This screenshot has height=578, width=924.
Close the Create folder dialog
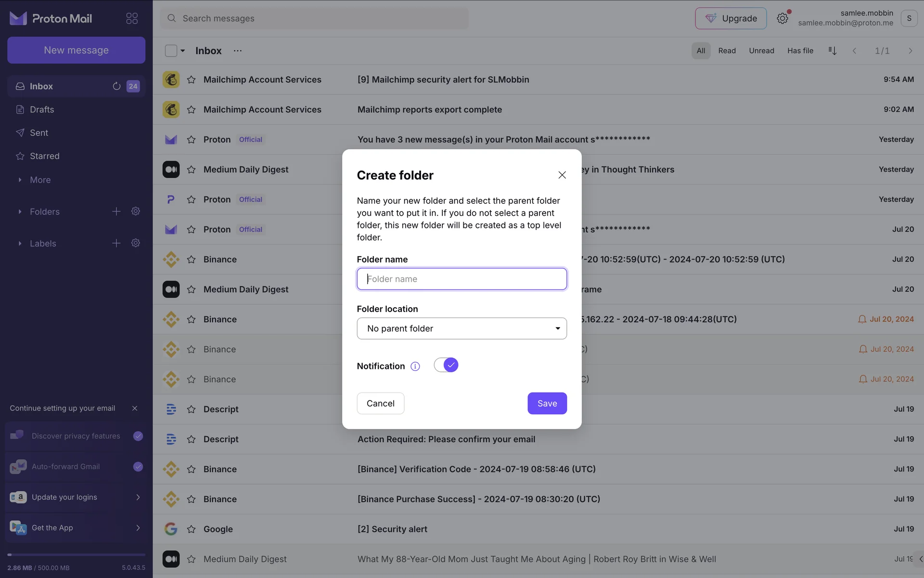[562, 175]
